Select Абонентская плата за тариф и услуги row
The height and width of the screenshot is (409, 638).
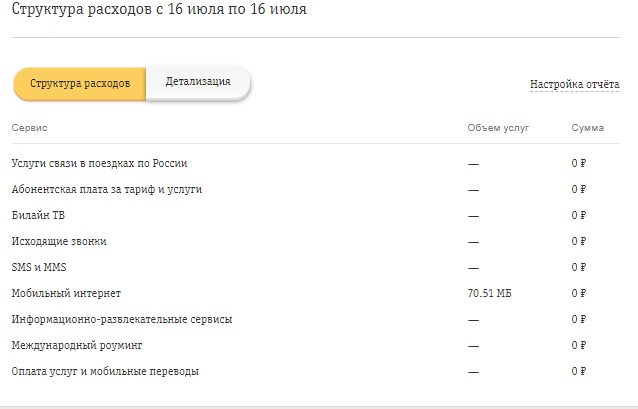click(x=316, y=189)
